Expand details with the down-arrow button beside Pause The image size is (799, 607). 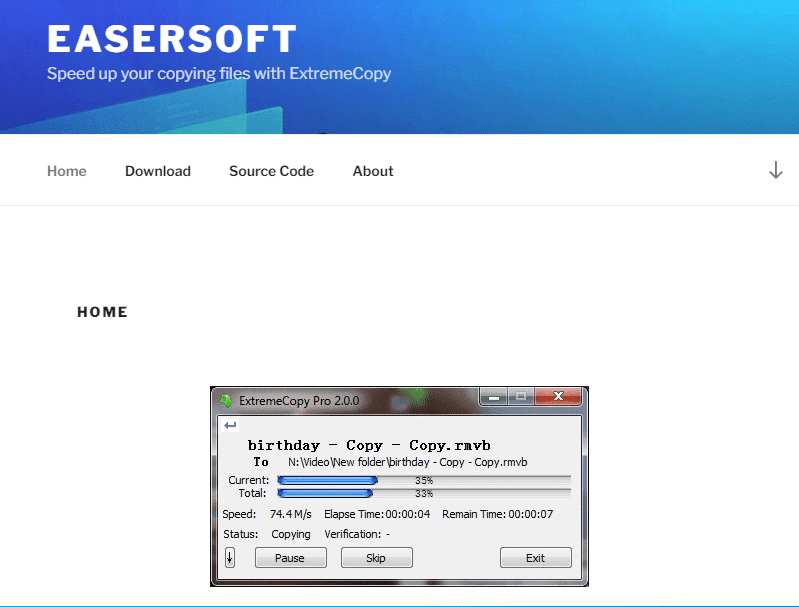click(x=230, y=558)
